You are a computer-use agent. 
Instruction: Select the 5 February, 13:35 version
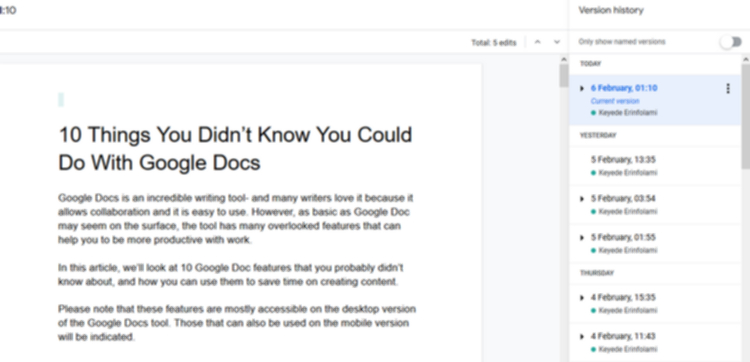pyautogui.click(x=655, y=166)
